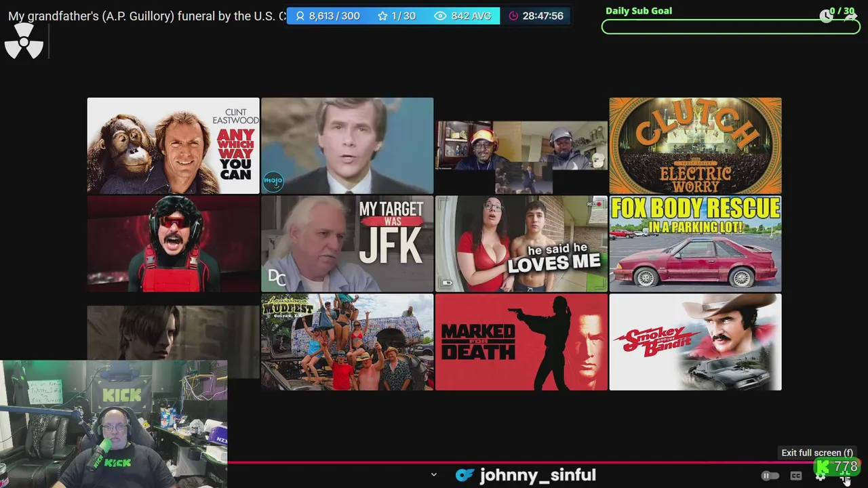The width and height of the screenshot is (868, 488).
Task: Open Smokey and the Bandit thumbnail
Action: coord(695,342)
